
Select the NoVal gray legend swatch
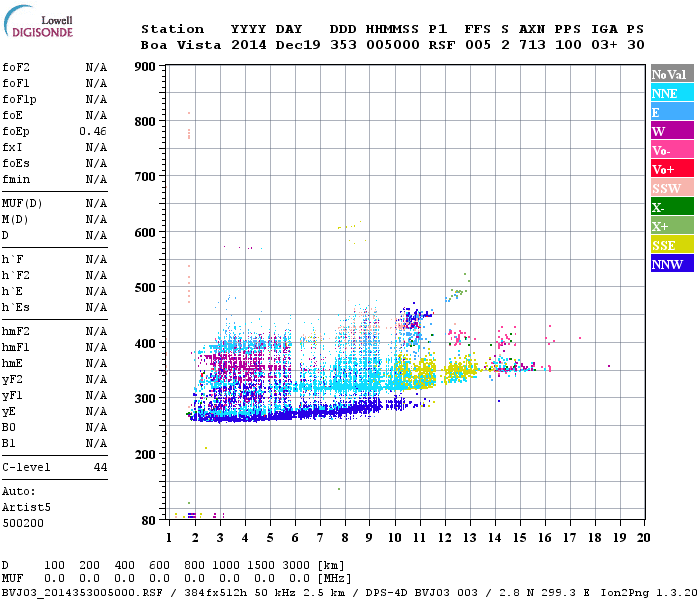(x=672, y=74)
